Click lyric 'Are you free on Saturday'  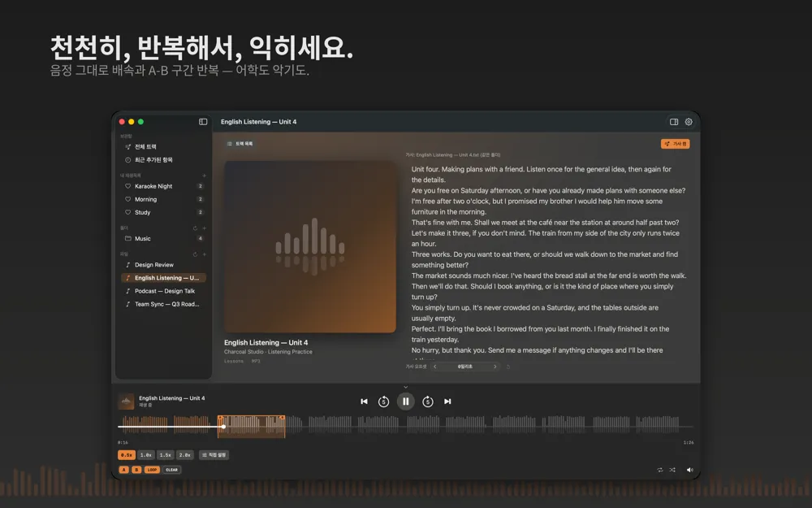548,190
